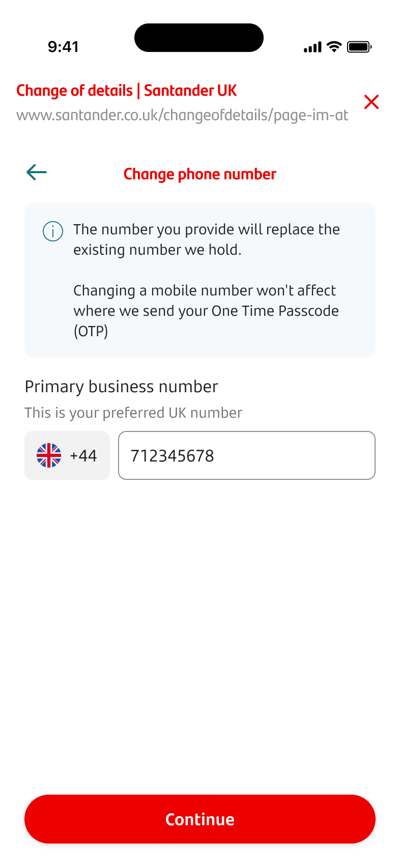Viewport: 400px width, 868px height.
Task: Tap the UK flag icon
Action: coord(49,455)
